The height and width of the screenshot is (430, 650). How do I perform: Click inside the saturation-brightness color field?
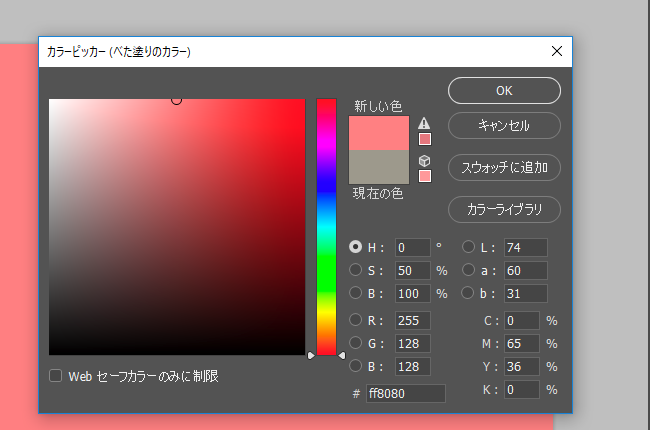pos(177,227)
